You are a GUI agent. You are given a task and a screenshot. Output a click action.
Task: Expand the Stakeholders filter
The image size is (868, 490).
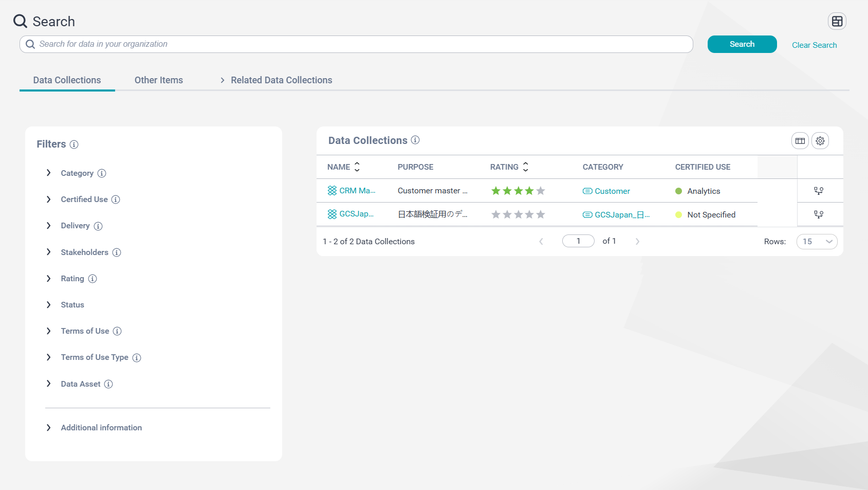coord(48,251)
